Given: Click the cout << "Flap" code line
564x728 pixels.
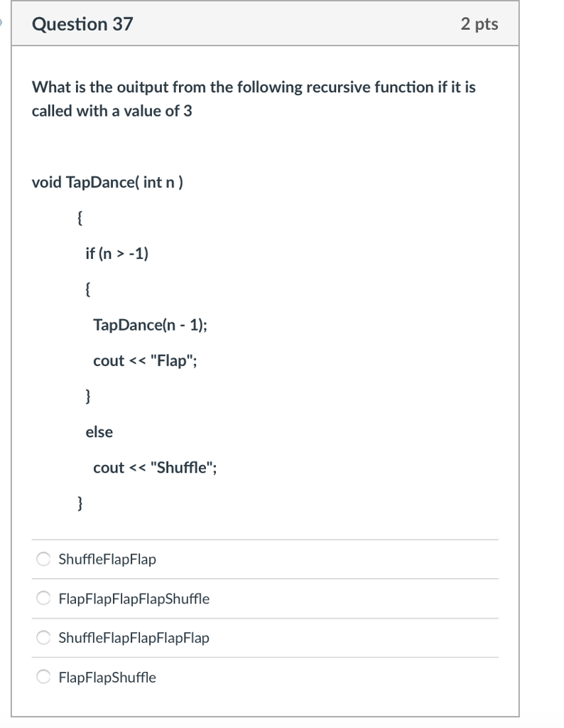Looking at the screenshot, I should point(145,360).
